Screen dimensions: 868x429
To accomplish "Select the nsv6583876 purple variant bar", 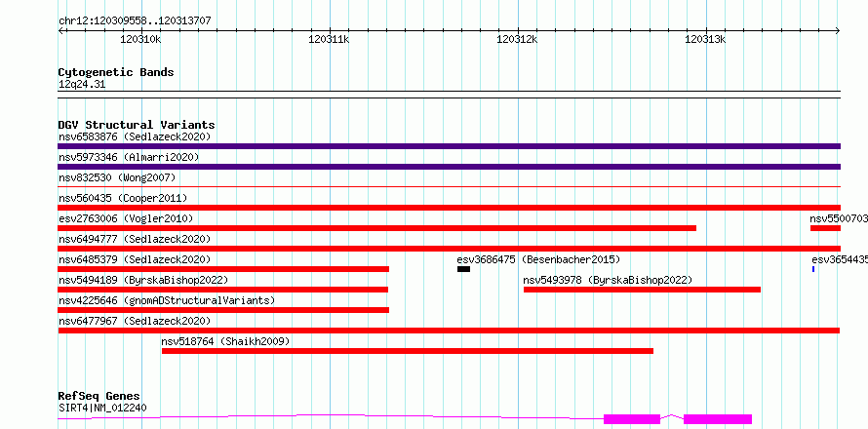I will click(449, 146).
